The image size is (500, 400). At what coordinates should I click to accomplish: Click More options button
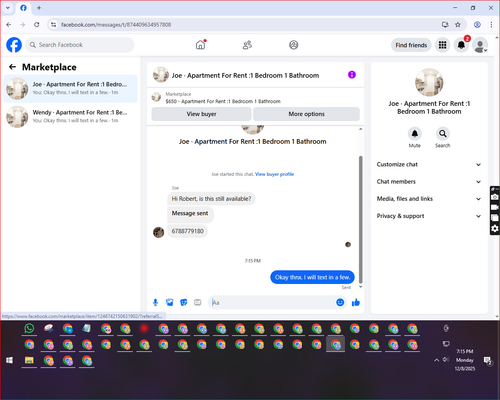306,114
